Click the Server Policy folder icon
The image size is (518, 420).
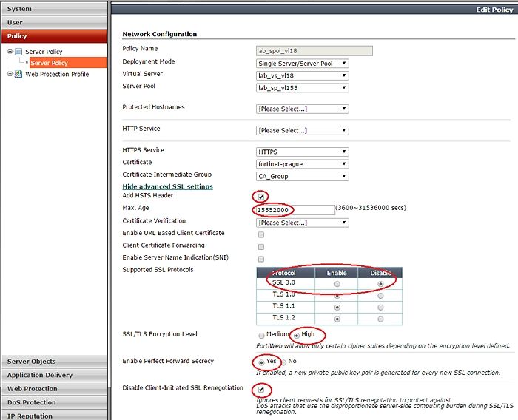click(x=18, y=52)
